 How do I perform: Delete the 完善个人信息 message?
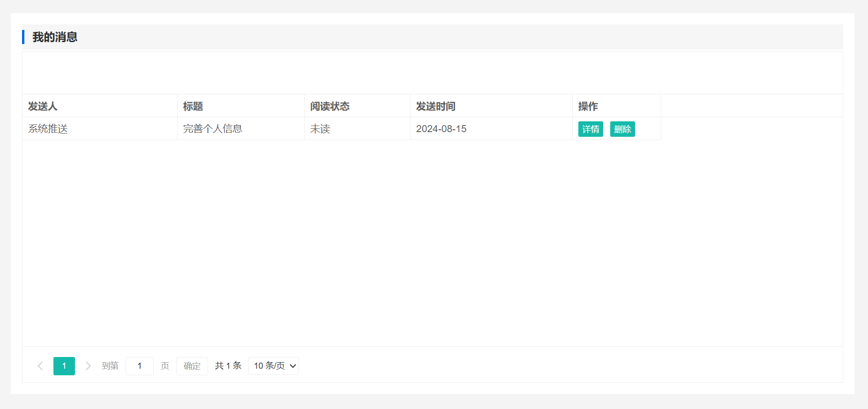(622, 129)
